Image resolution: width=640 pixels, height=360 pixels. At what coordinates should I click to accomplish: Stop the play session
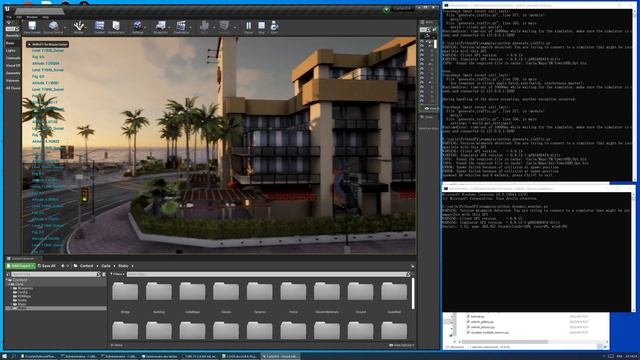tap(261, 27)
